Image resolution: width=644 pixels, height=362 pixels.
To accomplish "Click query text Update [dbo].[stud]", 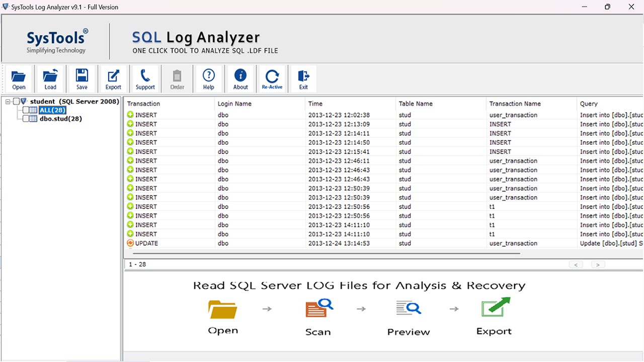I will [611, 243].
